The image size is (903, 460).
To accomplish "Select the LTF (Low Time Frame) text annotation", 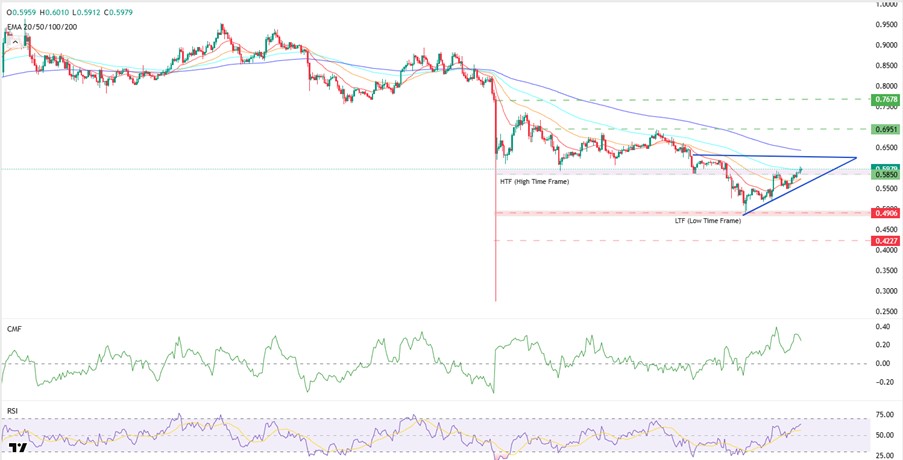I will pyautogui.click(x=707, y=220).
